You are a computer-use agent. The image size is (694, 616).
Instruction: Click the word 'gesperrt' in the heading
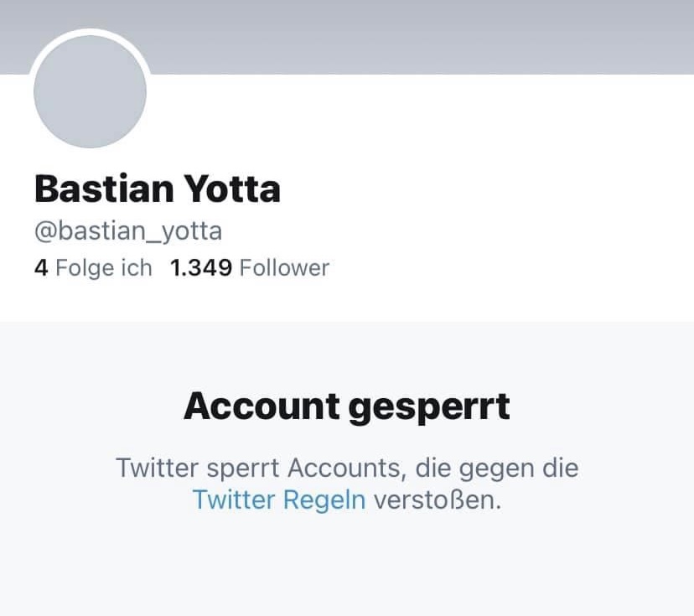pyautogui.click(x=428, y=406)
